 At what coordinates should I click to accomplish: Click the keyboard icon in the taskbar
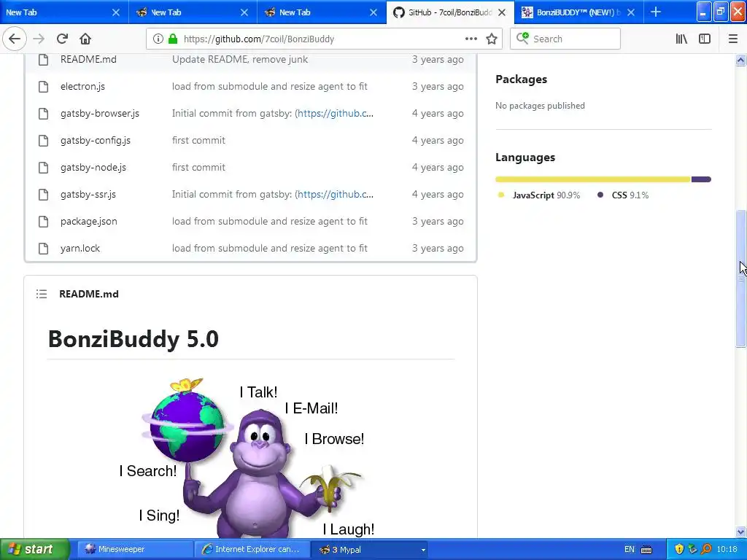[646, 550]
